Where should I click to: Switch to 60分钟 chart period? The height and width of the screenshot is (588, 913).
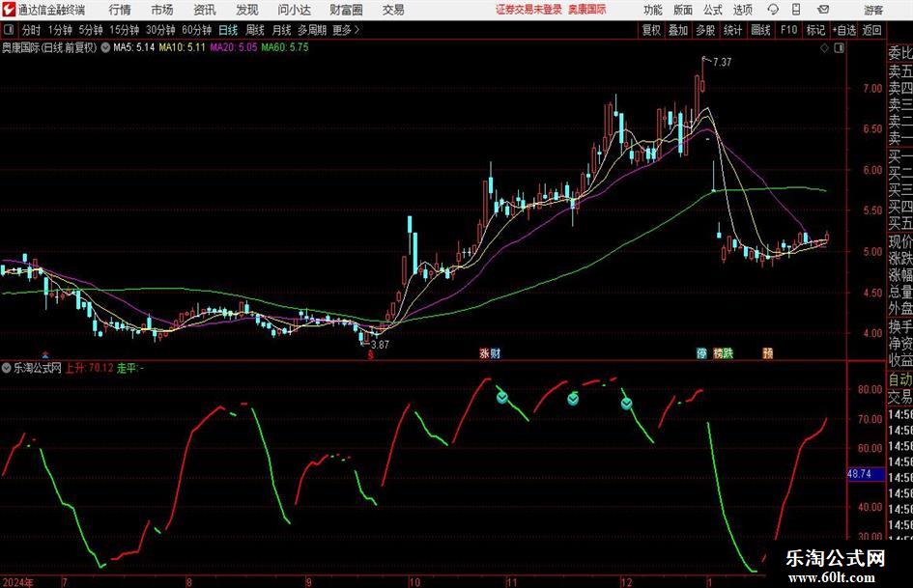point(197,30)
